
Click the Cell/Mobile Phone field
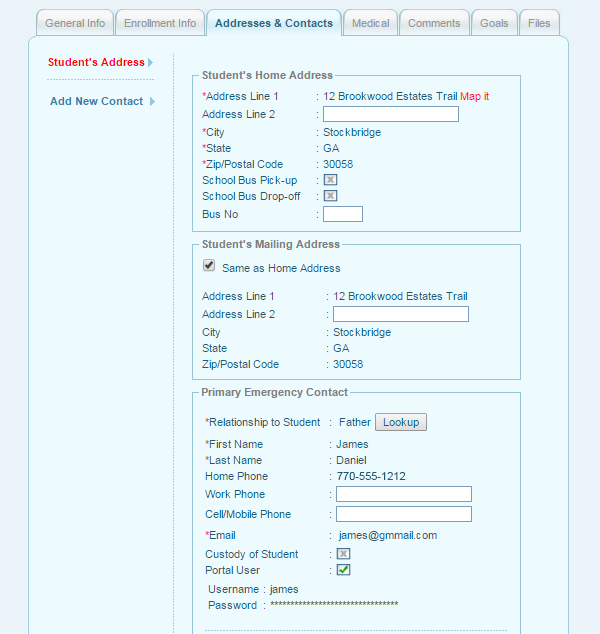point(403,514)
